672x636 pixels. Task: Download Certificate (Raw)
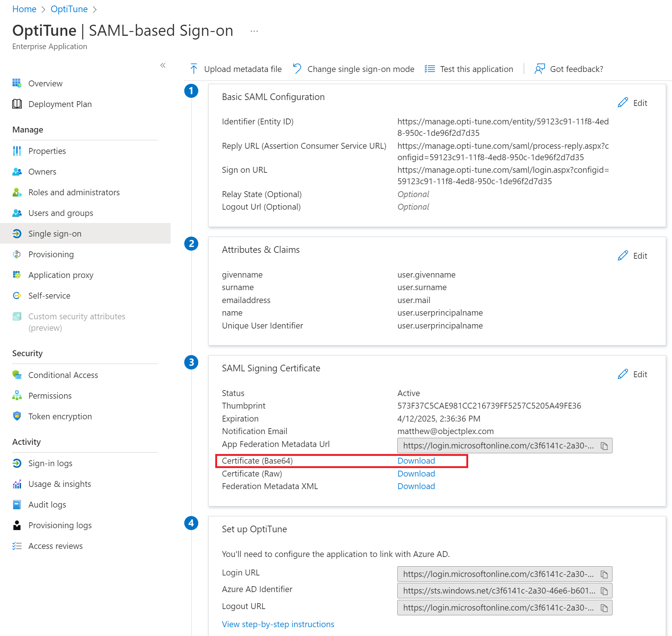(416, 474)
